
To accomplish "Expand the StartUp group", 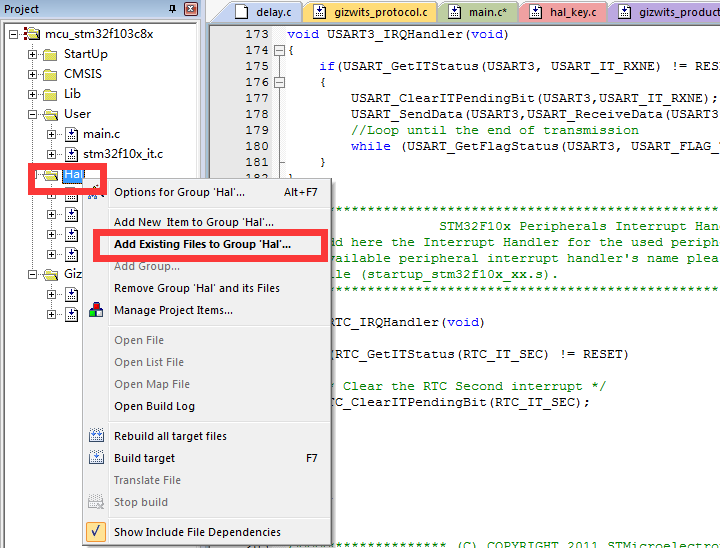I will click(32, 54).
